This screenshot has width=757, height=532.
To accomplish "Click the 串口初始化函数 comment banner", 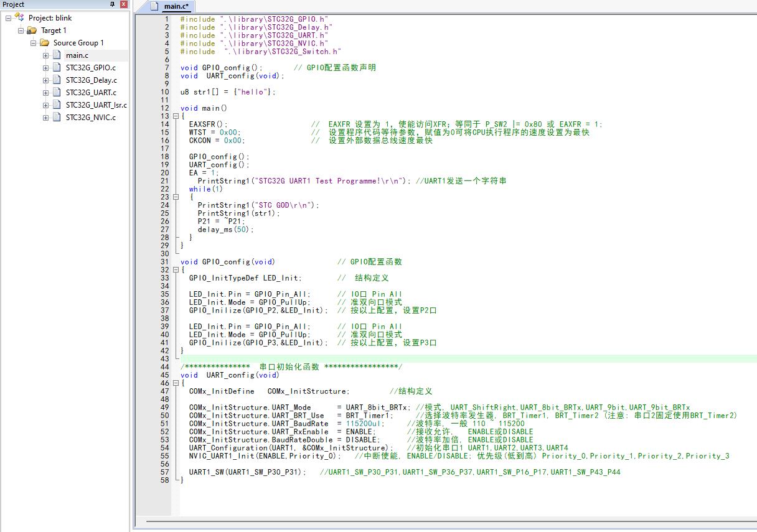I will point(291,367).
